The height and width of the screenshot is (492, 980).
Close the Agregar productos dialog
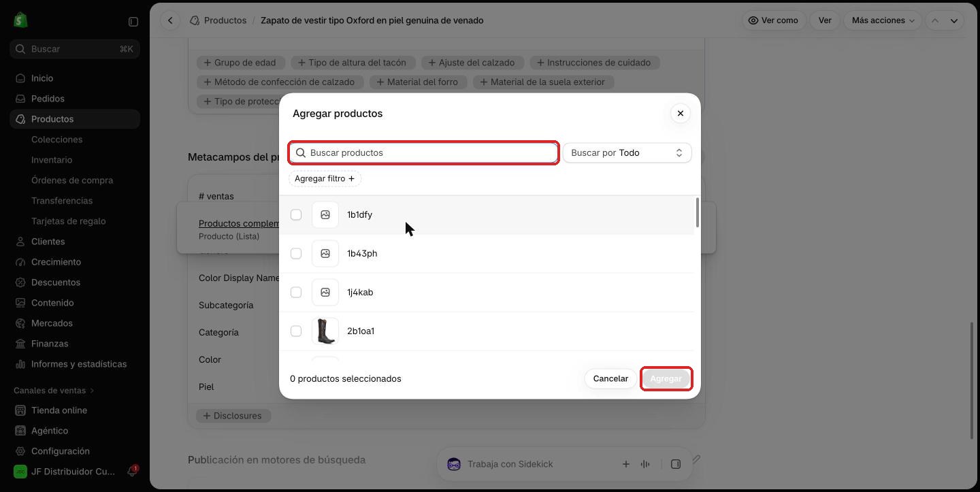[x=680, y=114]
